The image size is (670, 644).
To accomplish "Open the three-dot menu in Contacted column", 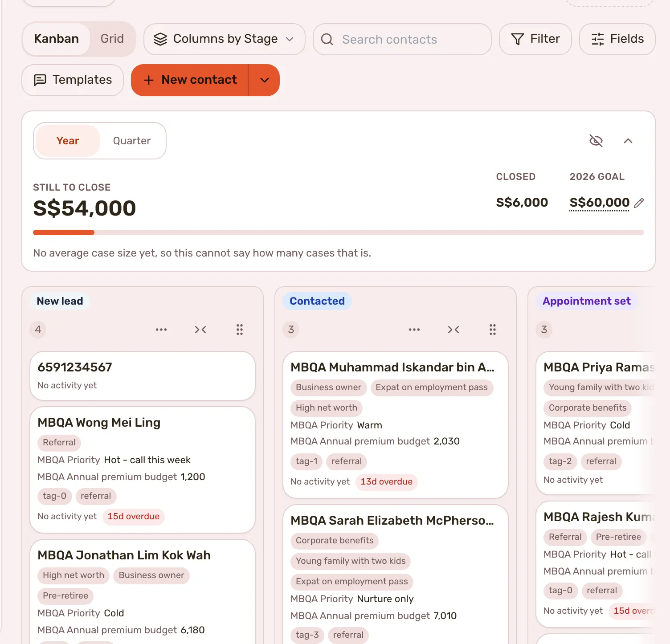I will pyautogui.click(x=414, y=330).
